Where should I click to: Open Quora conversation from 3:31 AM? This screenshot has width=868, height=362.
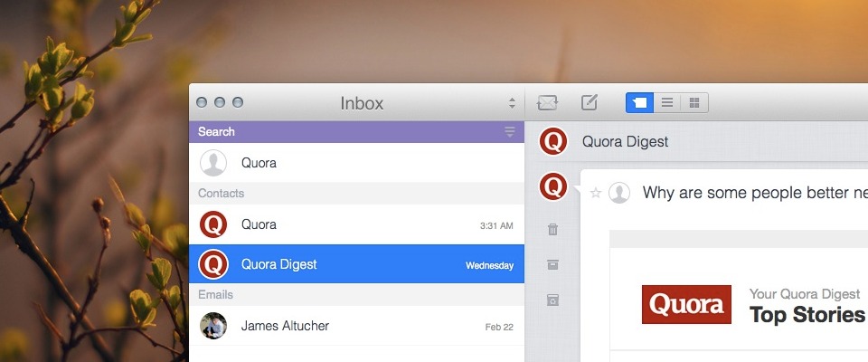point(356,224)
